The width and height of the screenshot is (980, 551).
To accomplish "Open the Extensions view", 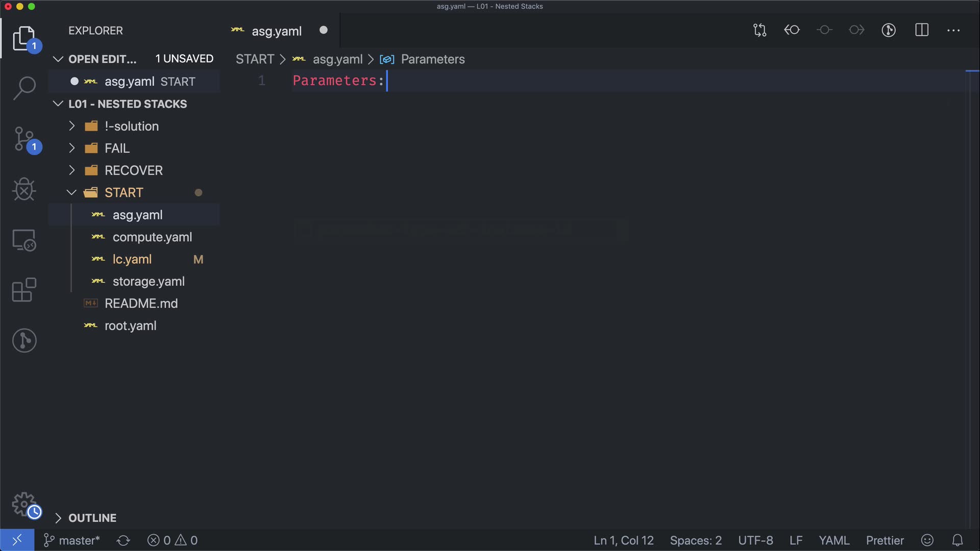I will [24, 290].
